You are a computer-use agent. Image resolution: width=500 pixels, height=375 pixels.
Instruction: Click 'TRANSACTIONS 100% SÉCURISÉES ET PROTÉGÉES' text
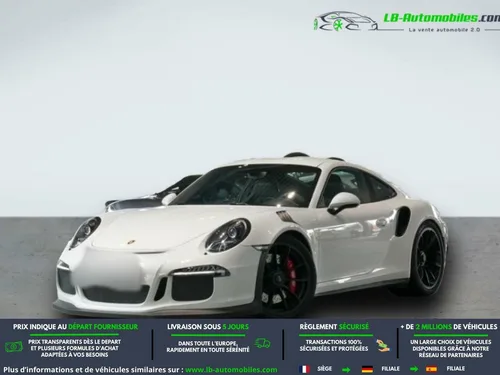(334, 345)
